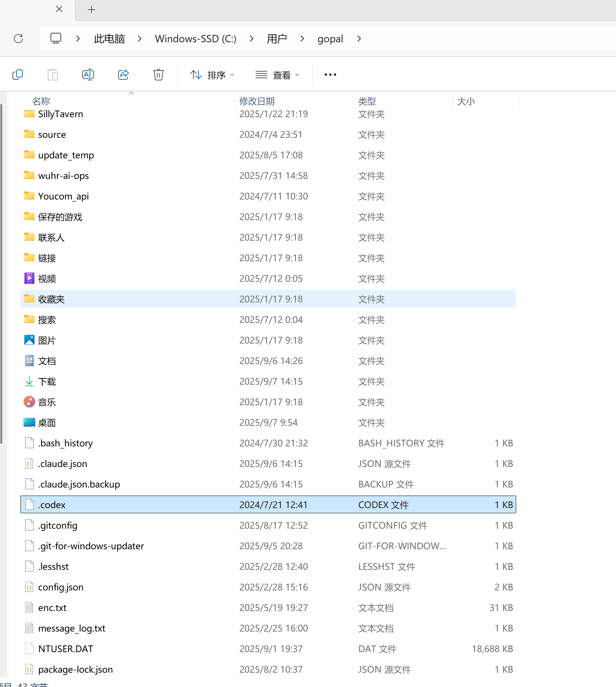Select the 下载 downloads folder icon
Image resolution: width=616 pixels, height=687 pixels.
(x=29, y=381)
